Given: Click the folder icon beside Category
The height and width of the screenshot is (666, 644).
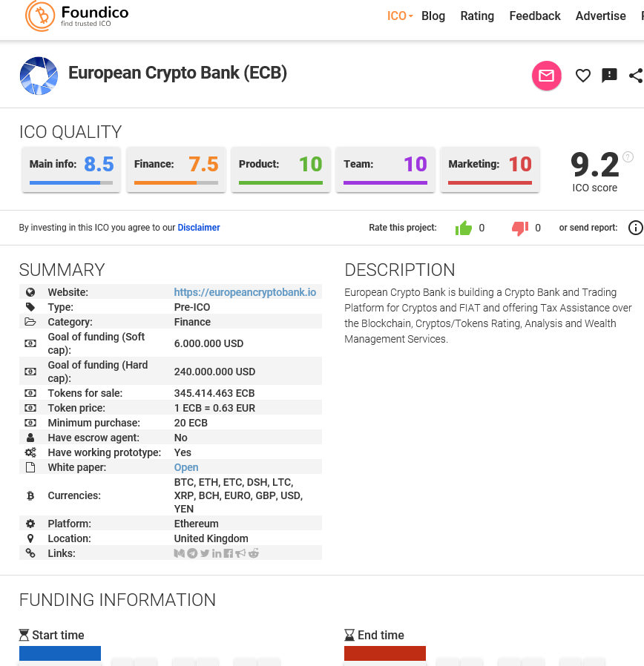Looking at the screenshot, I should coord(30,322).
